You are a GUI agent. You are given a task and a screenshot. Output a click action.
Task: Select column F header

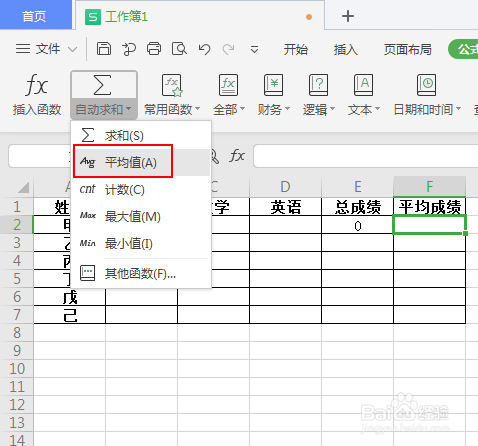pos(429,187)
